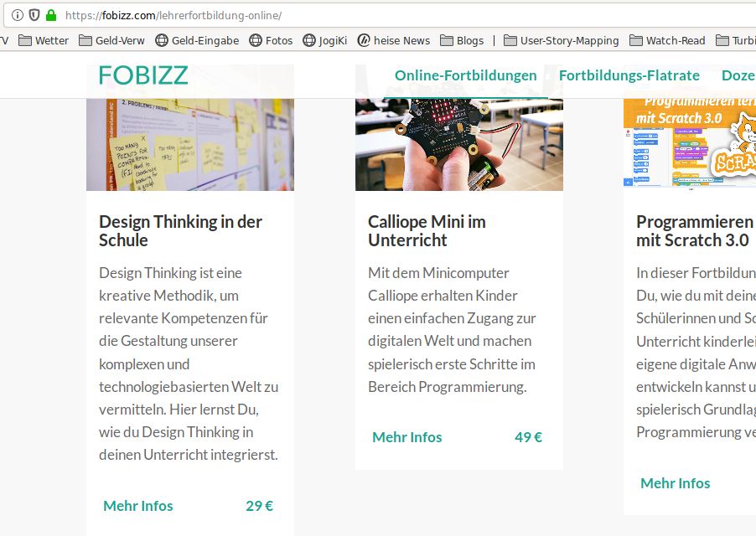Open the User-Story-Mapping bookmark folder
756x536 pixels.
click(562, 40)
